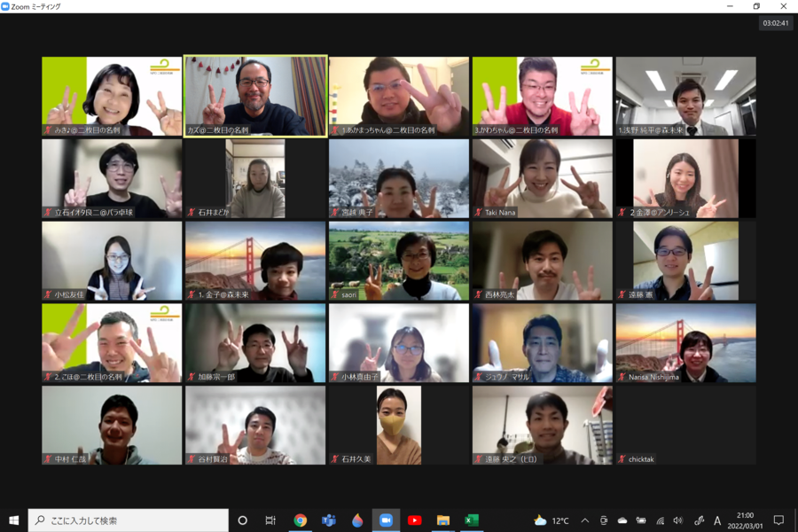Open the YouTube app in the taskbar
Viewport: 798px width, 532px height.
(414, 520)
